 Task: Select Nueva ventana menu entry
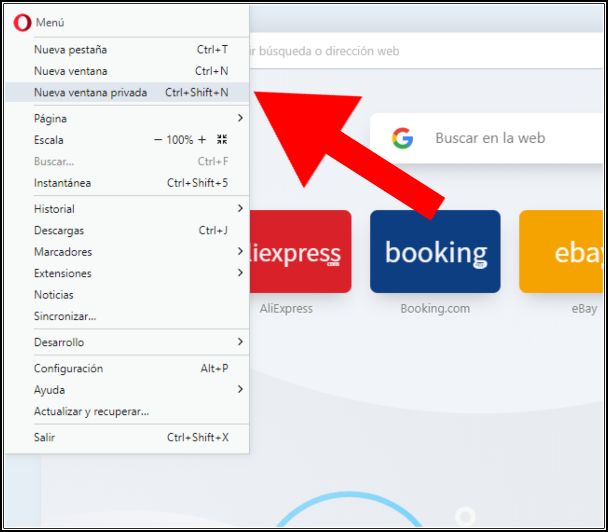point(127,71)
